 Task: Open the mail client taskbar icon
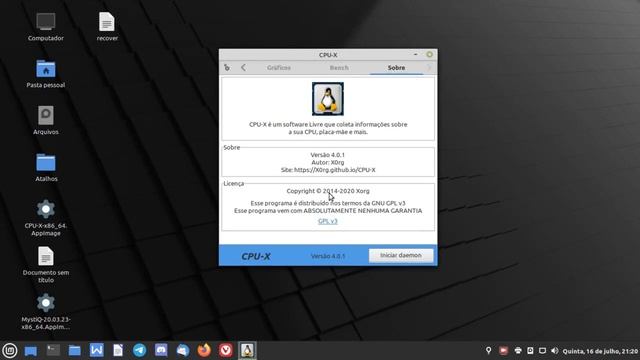pos(183,350)
